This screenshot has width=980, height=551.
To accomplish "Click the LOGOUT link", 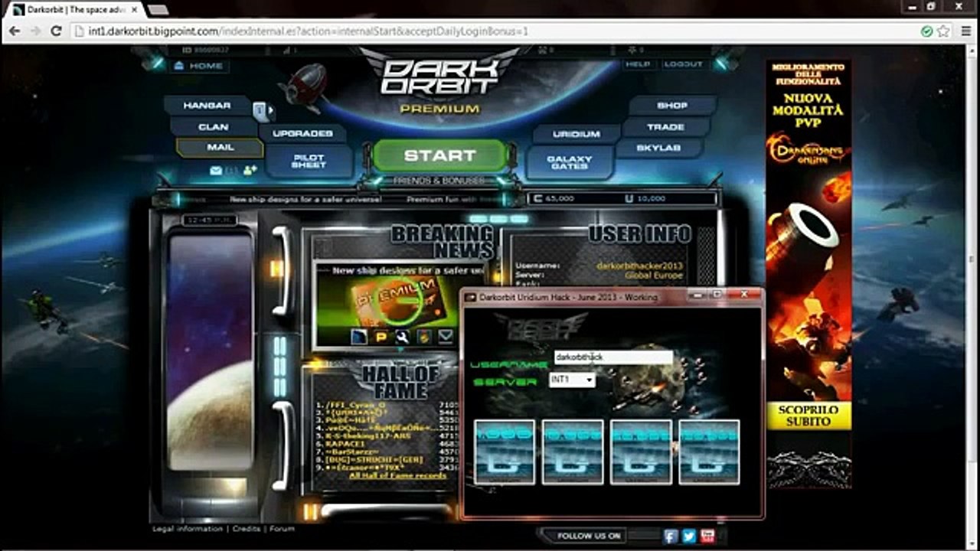I will [x=683, y=64].
